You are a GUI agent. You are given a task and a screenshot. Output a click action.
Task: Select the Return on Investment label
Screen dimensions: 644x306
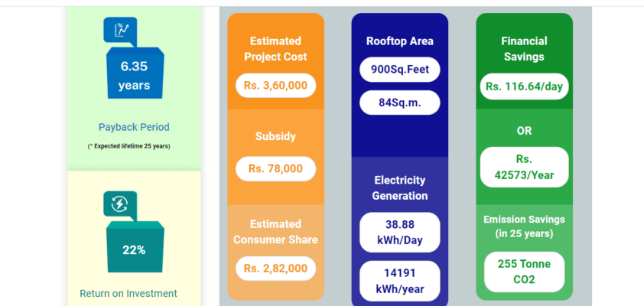128,293
